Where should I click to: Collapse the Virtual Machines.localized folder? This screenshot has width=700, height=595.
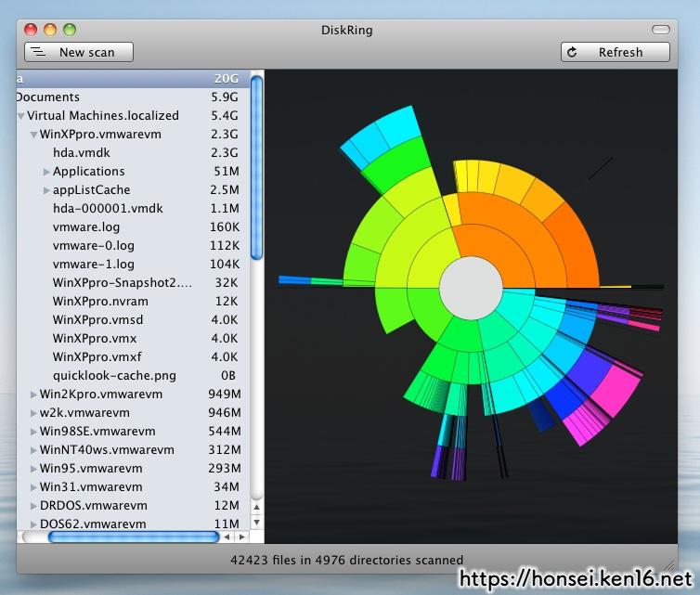click(x=21, y=116)
